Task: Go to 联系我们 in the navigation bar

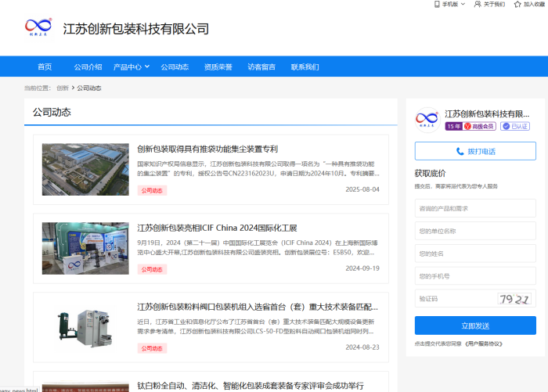Action: pos(305,67)
